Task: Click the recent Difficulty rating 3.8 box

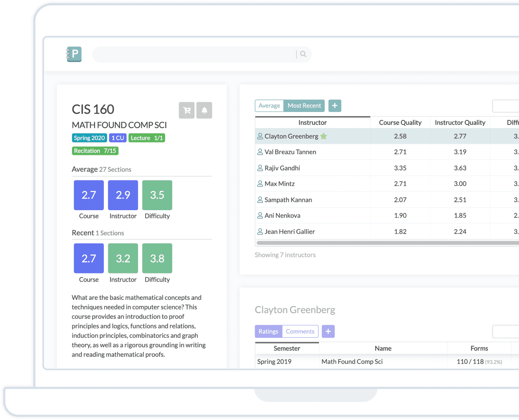Action: point(157,259)
